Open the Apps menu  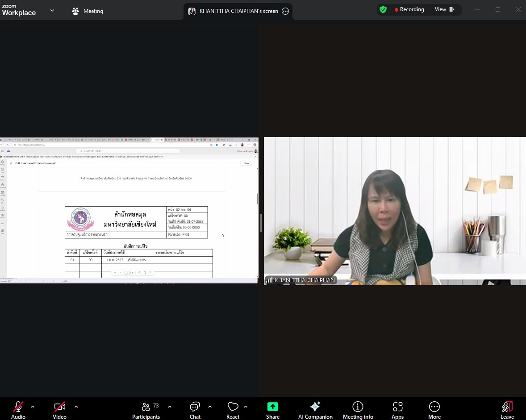tap(397, 410)
